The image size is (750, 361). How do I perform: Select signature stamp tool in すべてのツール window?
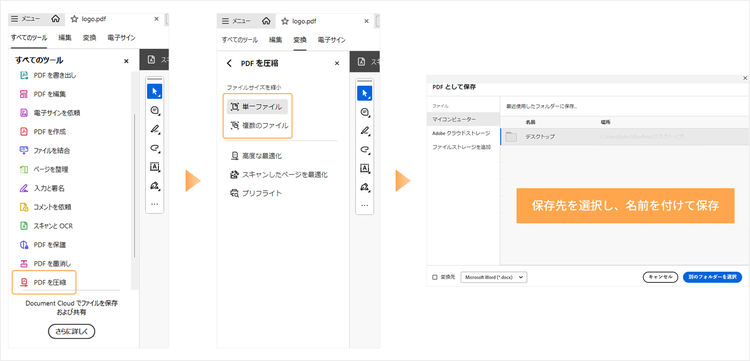pyautogui.click(x=154, y=186)
